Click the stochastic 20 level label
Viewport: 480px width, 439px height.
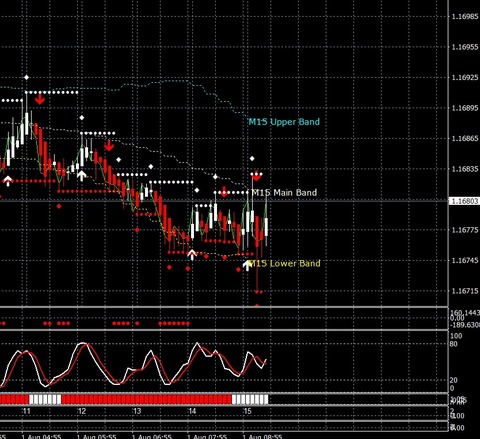(454, 380)
